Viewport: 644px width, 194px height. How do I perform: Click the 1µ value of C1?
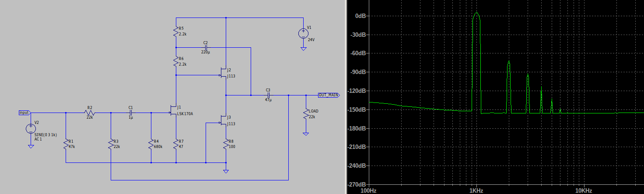[x=130, y=117]
